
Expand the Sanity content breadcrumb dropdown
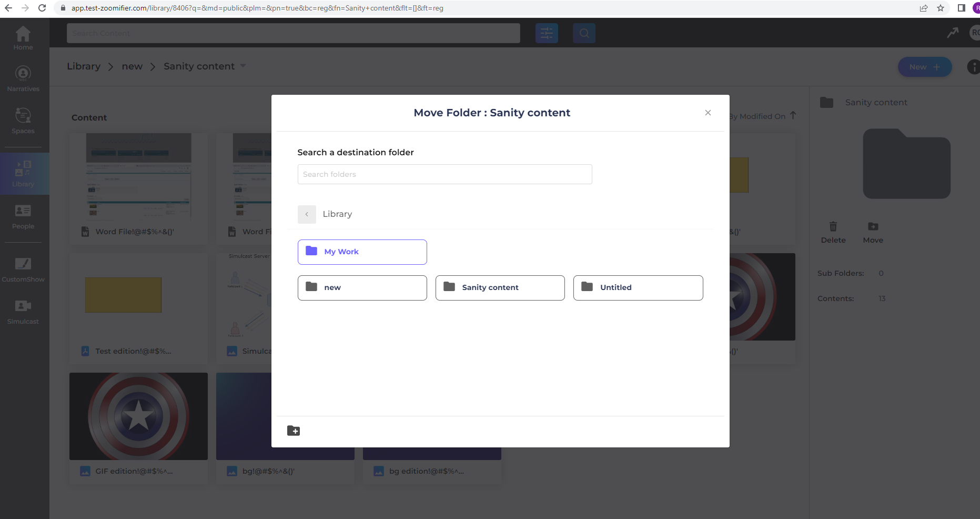[243, 66]
